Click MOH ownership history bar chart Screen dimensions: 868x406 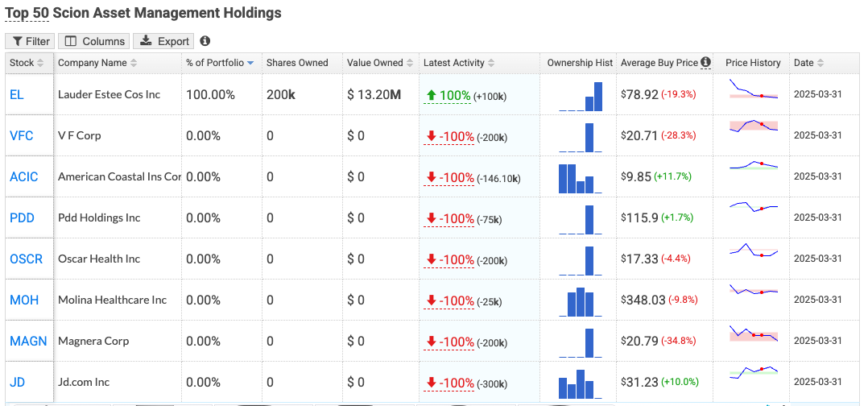581,301
